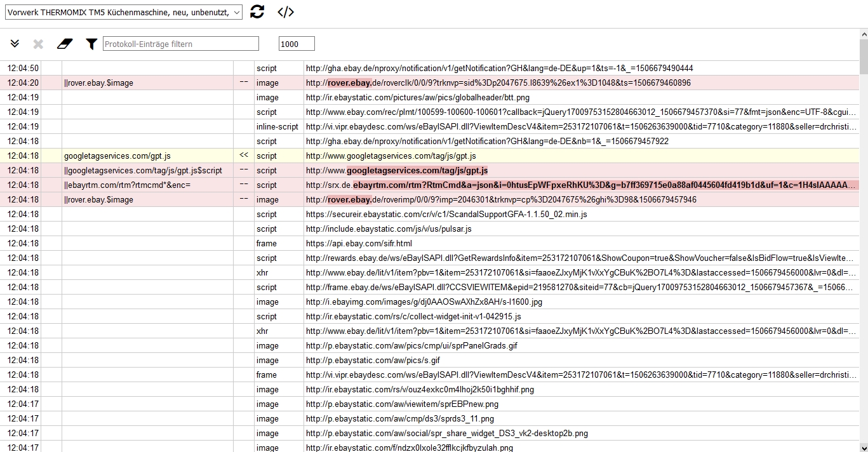The width and height of the screenshot is (868, 452).
Task: Select the inline-script type cell
Action: click(277, 127)
